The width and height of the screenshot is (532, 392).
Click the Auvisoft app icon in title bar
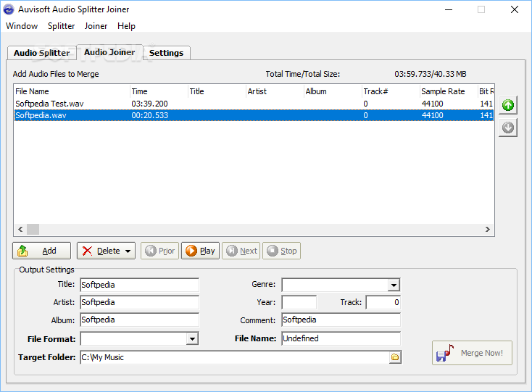tap(9, 9)
